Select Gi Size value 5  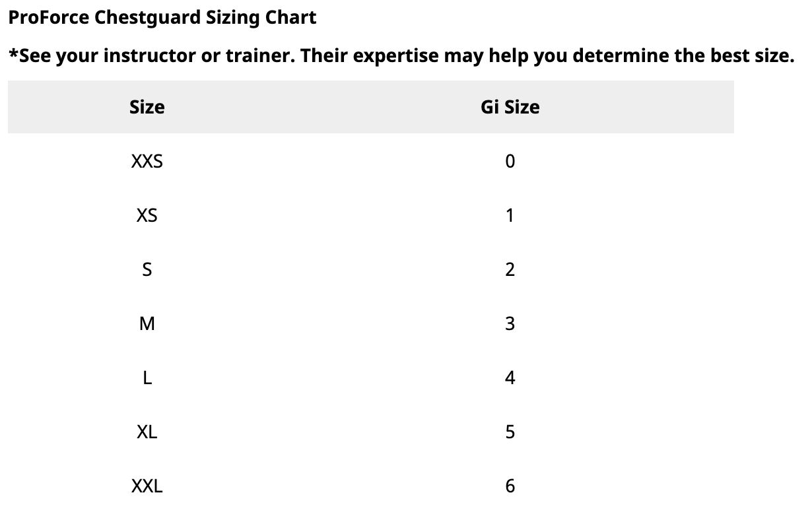click(x=510, y=432)
